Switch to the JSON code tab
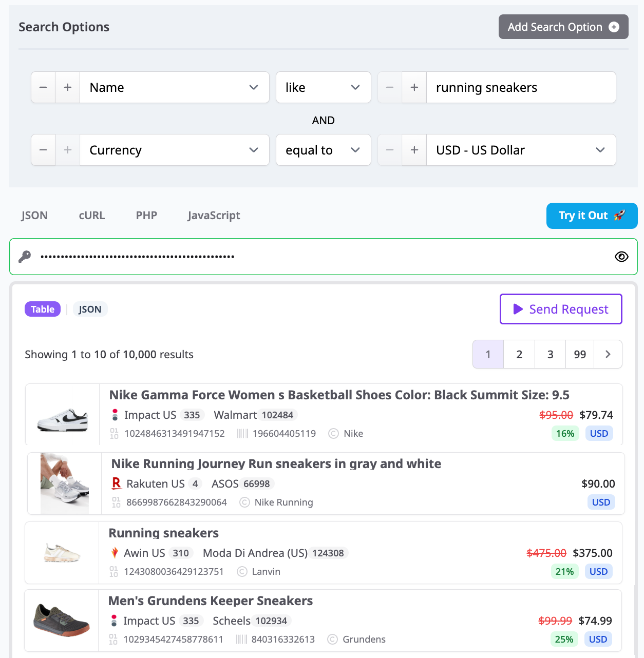644x658 pixels. (34, 216)
